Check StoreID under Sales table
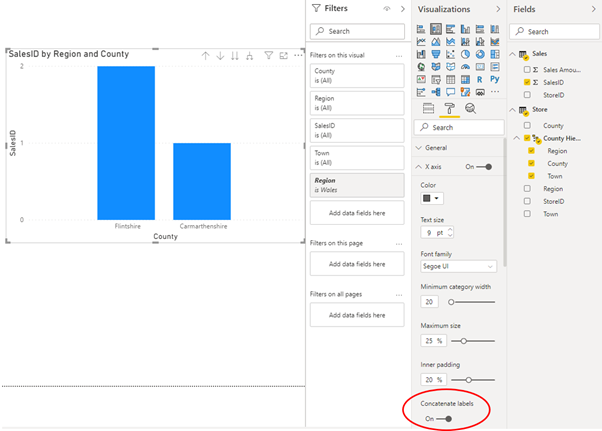602x431 pixels. click(x=527, y=95)
